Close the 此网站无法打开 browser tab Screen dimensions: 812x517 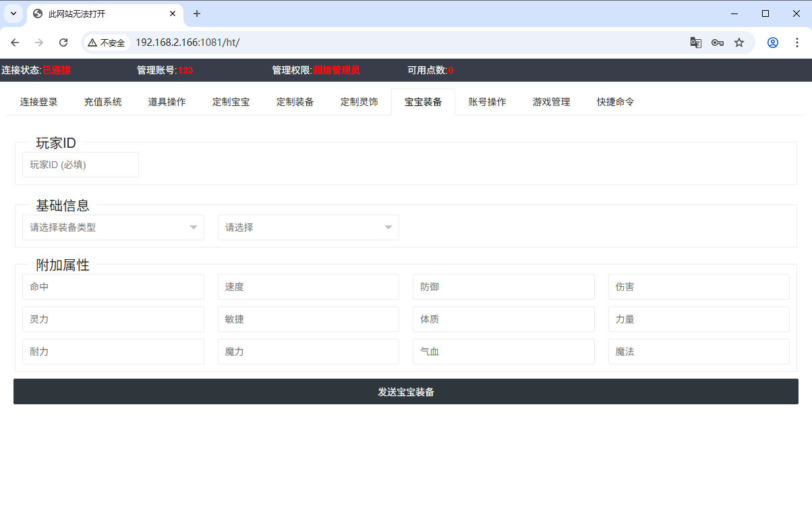coord(173,13)
